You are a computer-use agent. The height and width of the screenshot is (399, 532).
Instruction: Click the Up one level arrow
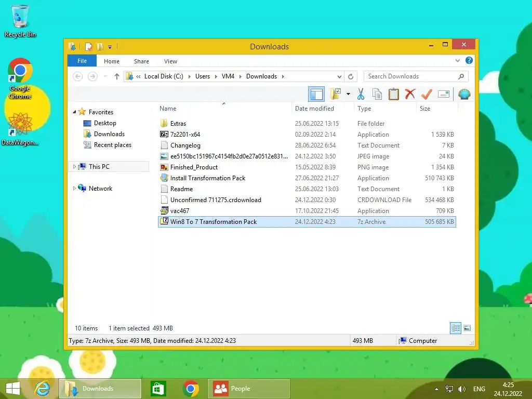coord(117,76)
